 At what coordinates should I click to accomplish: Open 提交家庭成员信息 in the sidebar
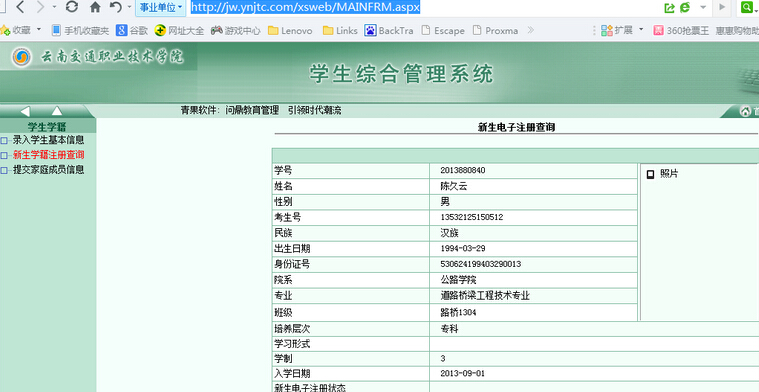pyautogui.click(x=48, y=170)
